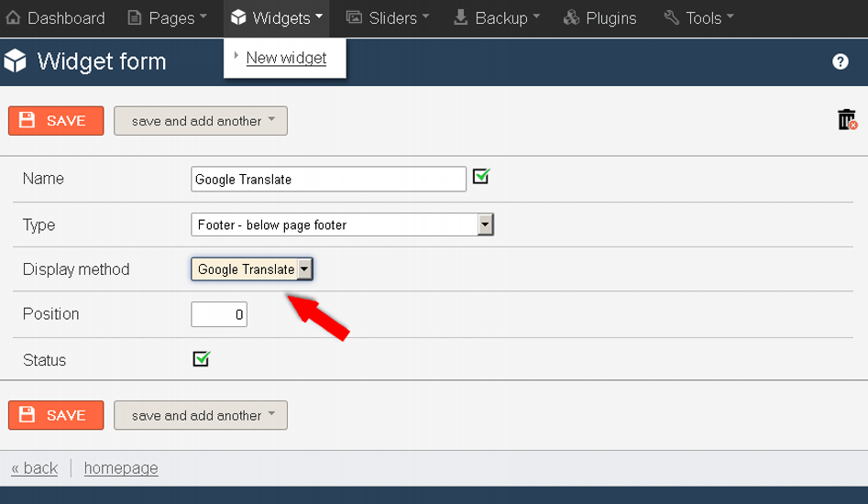Click the top SAVE button
Viewport: 868px width, 504px height.
coord(56,121)
